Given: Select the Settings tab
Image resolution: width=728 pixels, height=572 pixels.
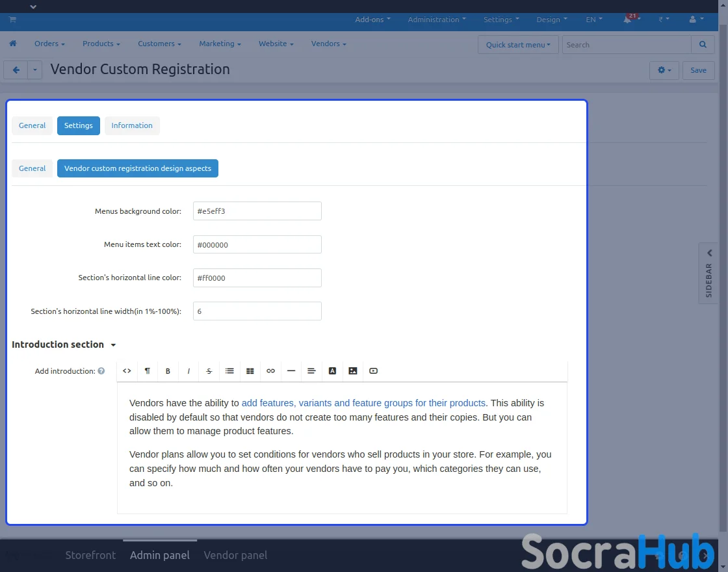Looking at the screenshot, I should point(79,125).
